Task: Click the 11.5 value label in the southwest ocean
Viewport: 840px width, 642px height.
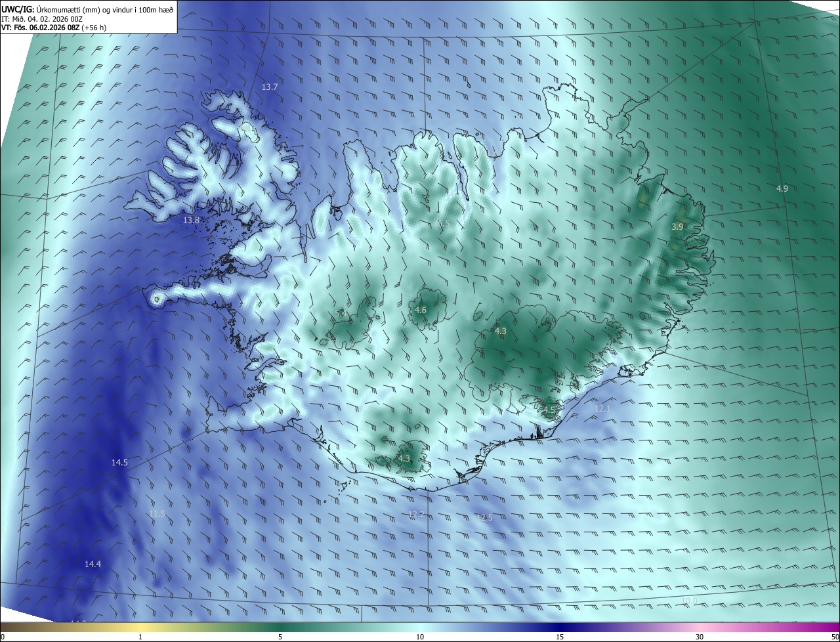Action: coord(157,513)
